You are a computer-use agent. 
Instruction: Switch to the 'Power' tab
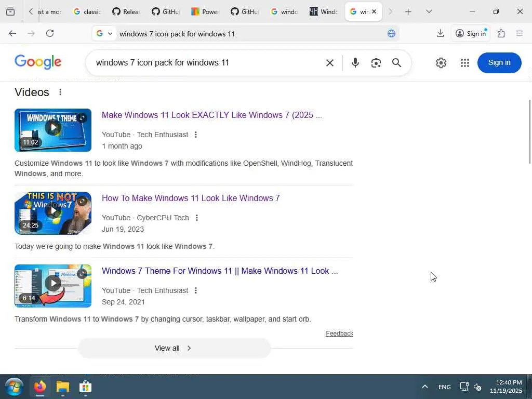tap(205, 11)
